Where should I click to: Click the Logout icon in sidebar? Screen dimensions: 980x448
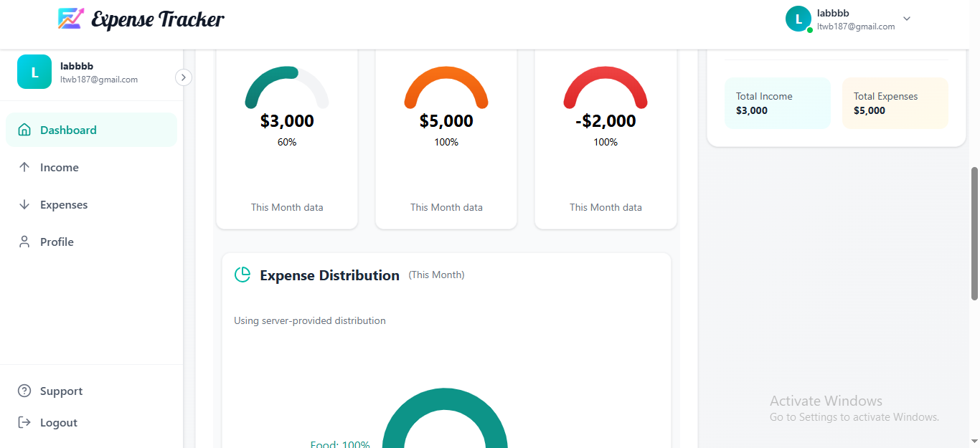[x=25, y=422]
